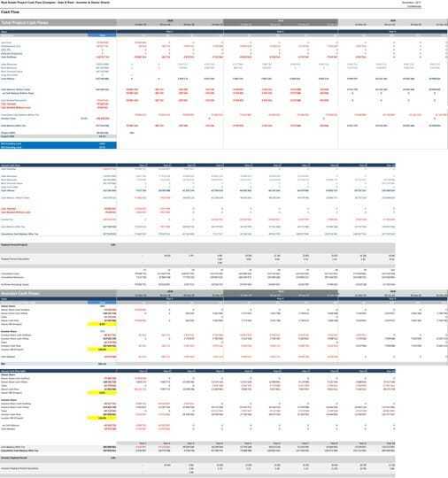Click the date text at top right

pos(412,3)
